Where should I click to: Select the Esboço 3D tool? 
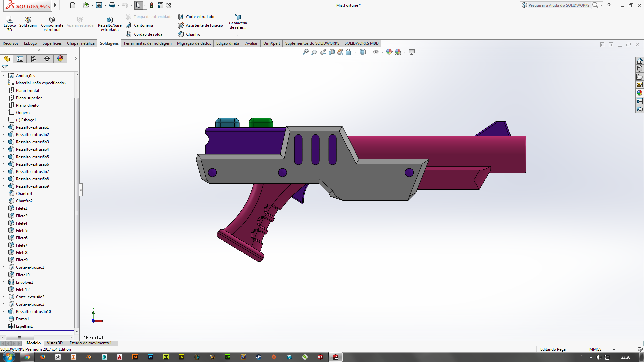pos(10,24)
